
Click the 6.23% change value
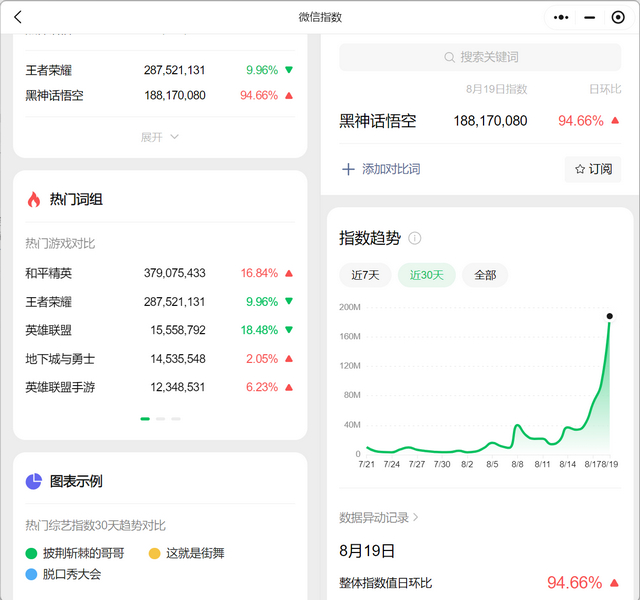tap(262, 387)
